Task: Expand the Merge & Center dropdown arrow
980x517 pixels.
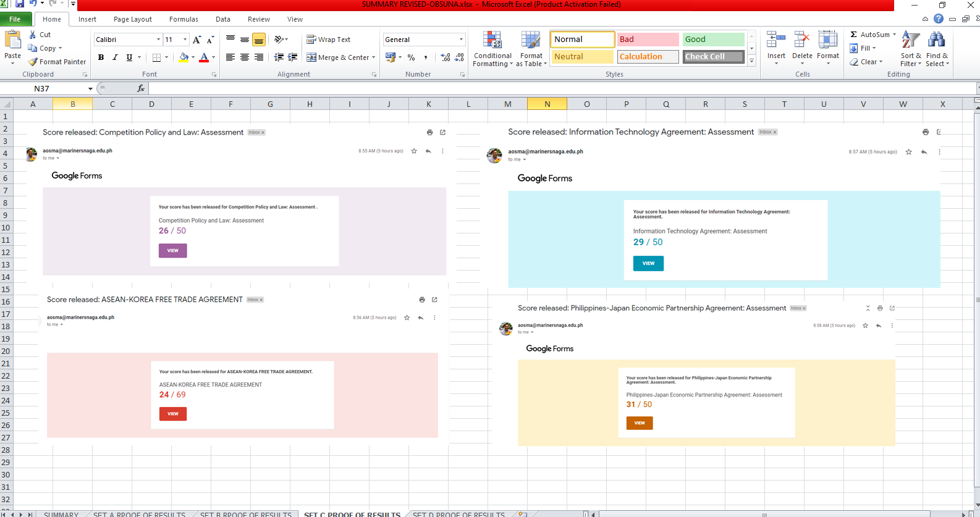Action: coord(373,57)
